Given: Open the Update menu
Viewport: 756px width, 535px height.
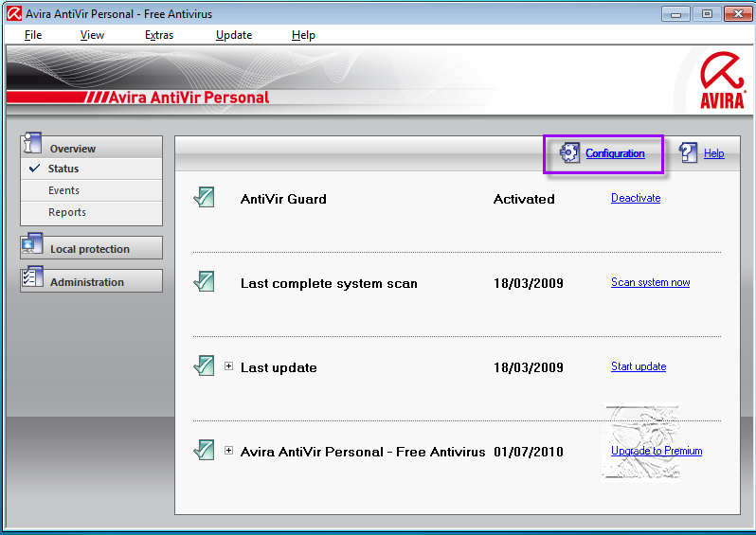Looking at the screenshot, I should (x=234, y=35).
